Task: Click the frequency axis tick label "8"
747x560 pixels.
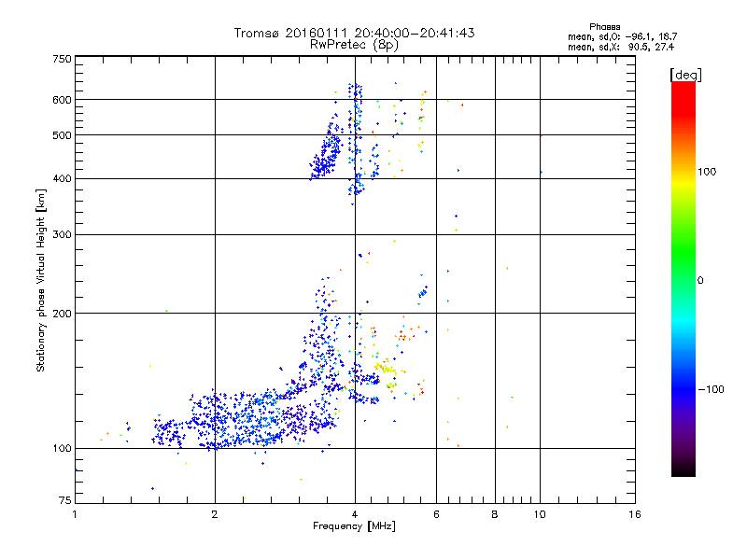Action: click(495, 514)
